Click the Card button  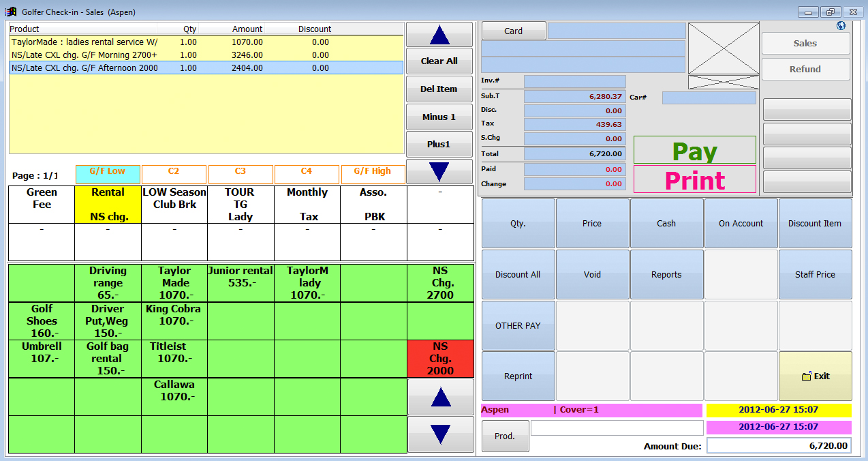click(514, 31)
